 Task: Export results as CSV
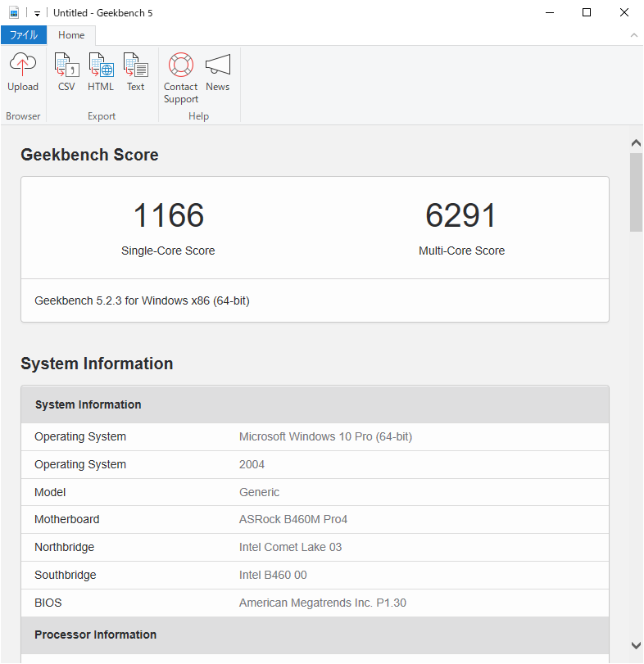(x=66, y=72)
